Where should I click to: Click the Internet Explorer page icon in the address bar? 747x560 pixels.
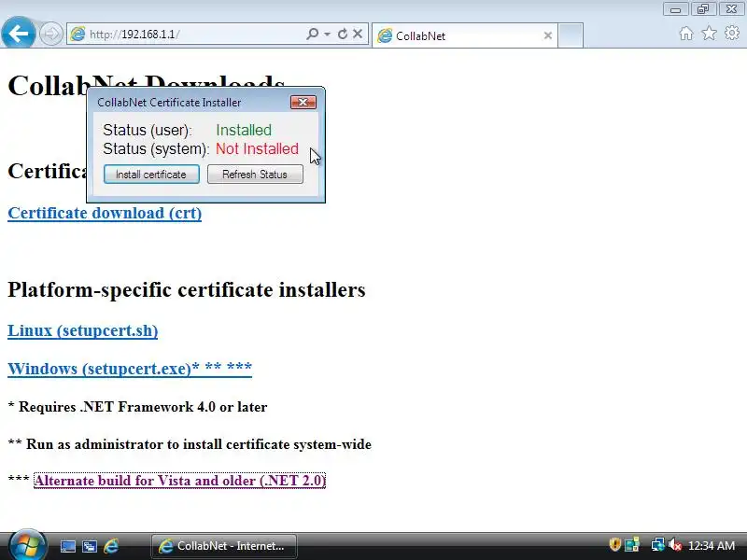78,34
